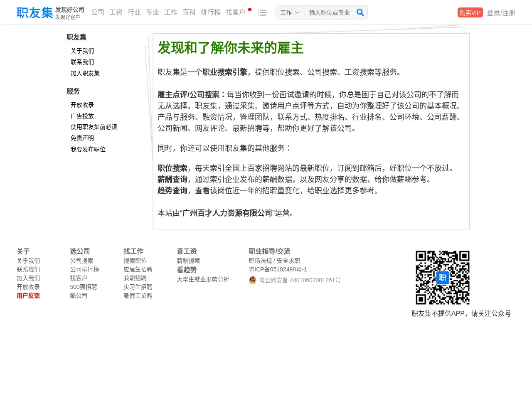Viewport: 532px width, 399px height.
Task: Open footer 职场法规 link
Action: pos(260,261)
